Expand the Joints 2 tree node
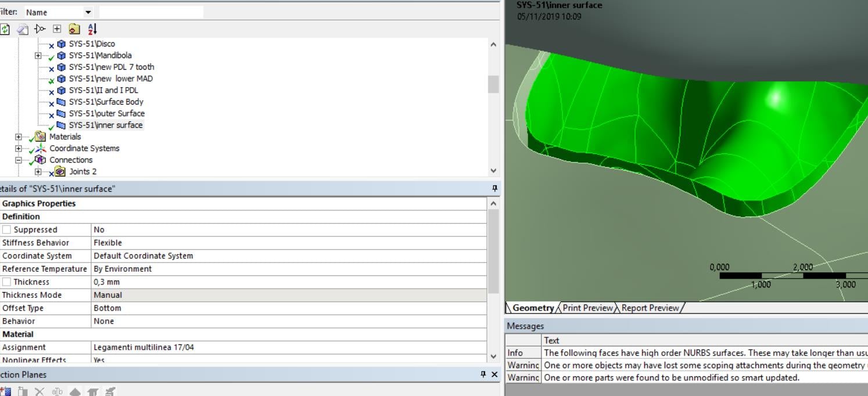This screenshot has height=396, width=868. (38, 172)
